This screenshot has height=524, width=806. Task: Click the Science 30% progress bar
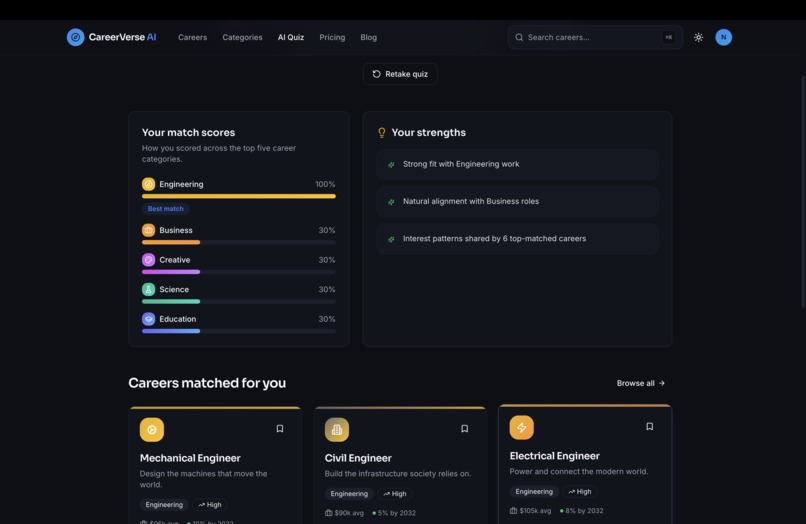point(239,301)
